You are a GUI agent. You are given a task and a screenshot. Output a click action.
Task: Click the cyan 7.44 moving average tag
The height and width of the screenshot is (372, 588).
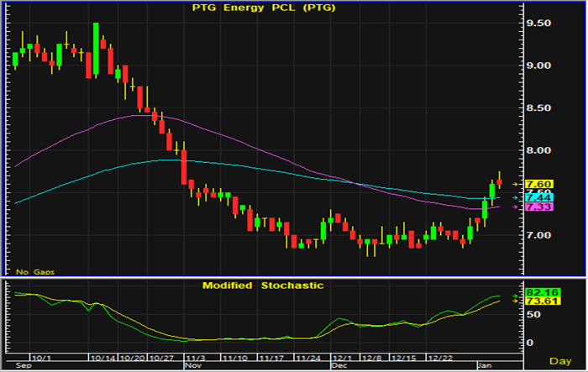tap(538, 196)
